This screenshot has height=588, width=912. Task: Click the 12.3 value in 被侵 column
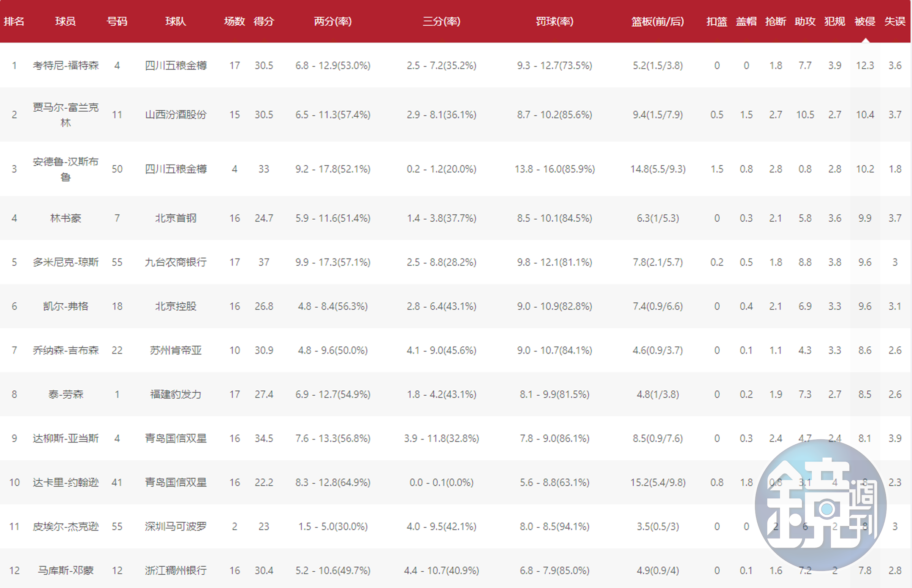864,65
